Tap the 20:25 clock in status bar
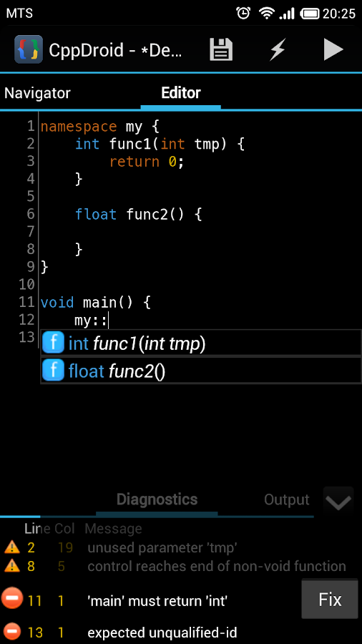Image resolution: width=362 pixels, height=644 pixels. pyautogui.click(x=339, y=14)
